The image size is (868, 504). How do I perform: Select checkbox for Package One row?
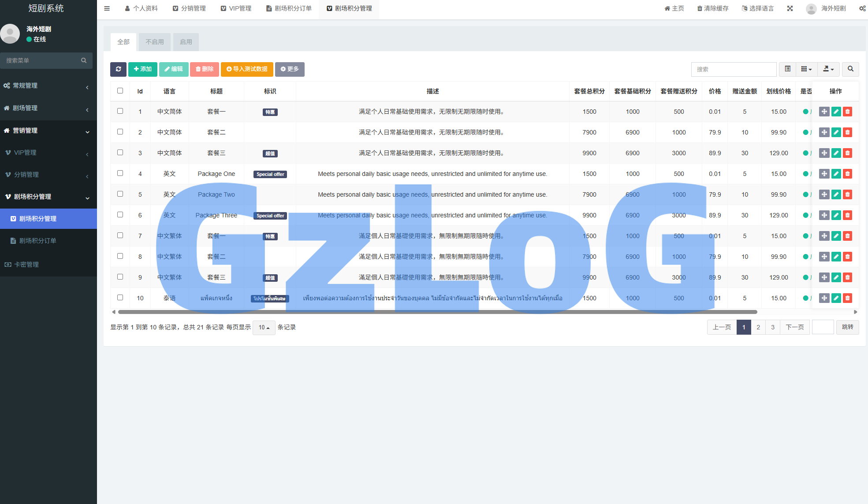(x=120, y=173)
